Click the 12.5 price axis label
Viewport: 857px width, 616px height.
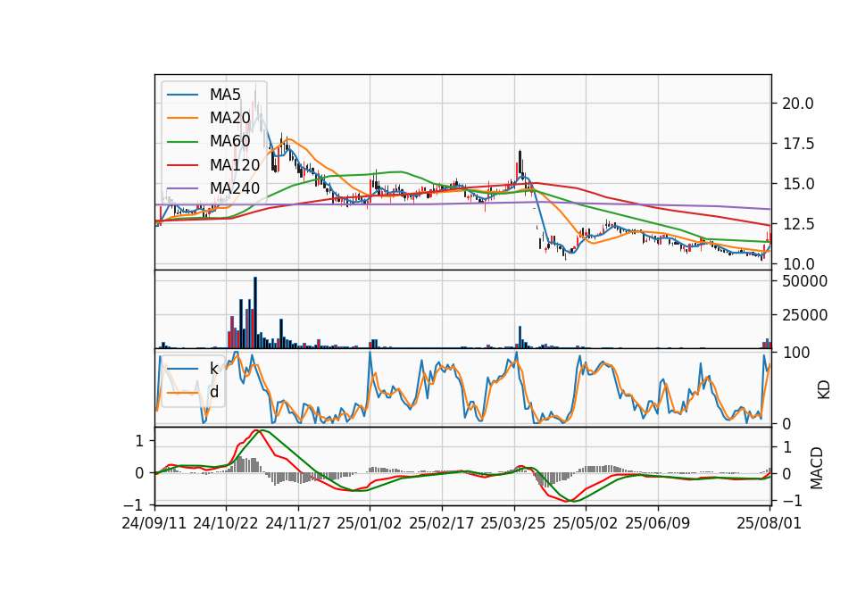[x=798, y=224]
